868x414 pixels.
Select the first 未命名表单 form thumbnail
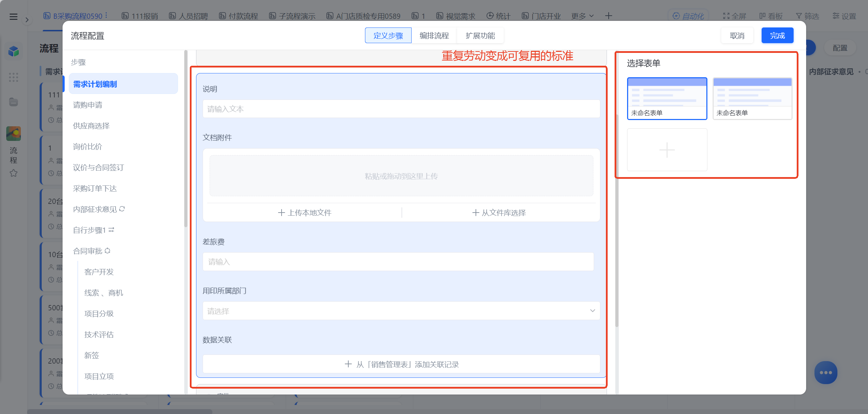pos(667,99)
